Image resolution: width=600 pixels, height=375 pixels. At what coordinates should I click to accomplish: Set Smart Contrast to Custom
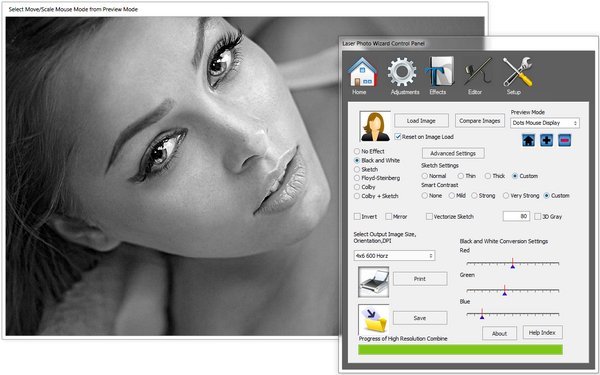[x=557, y=196]
